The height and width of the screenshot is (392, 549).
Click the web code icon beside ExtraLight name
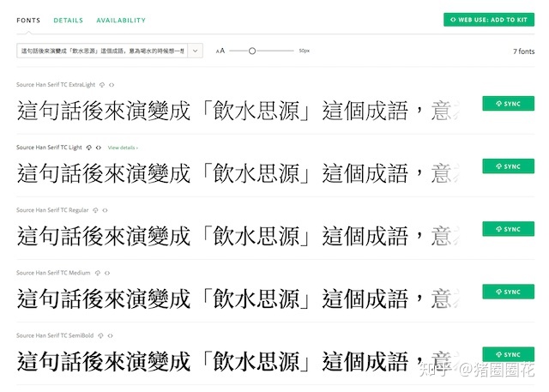click(112, 85)
